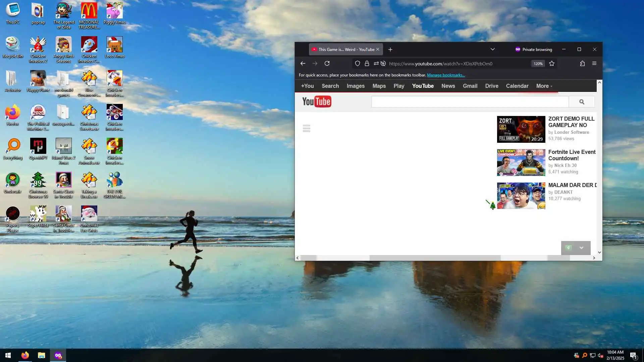Viewport: 644px width, 362px height.
Task: View site security padlock info
Action: pyautogui.click(x=367, y=63)
